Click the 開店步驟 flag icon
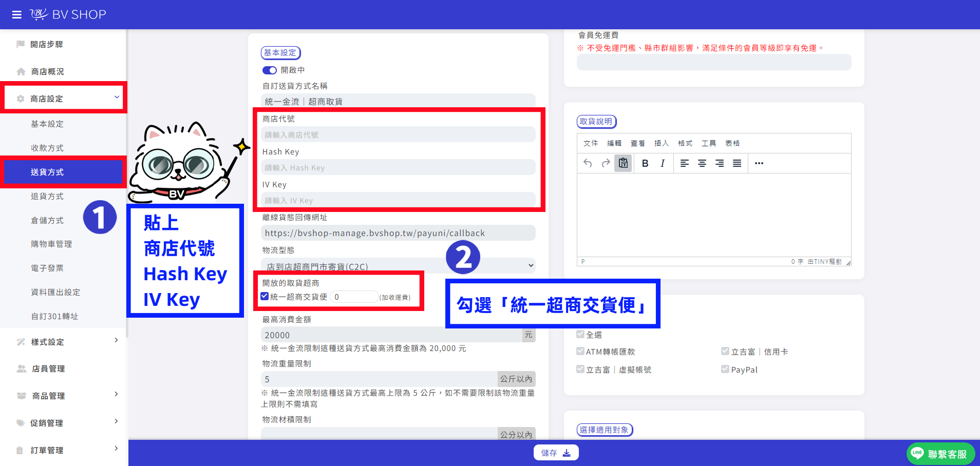 21,44
